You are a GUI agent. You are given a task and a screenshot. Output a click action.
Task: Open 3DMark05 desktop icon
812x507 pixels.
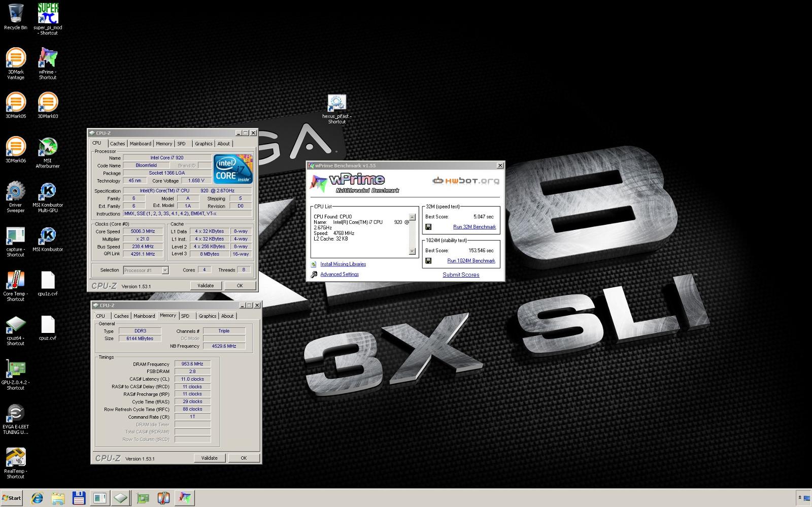pos(16,105)
